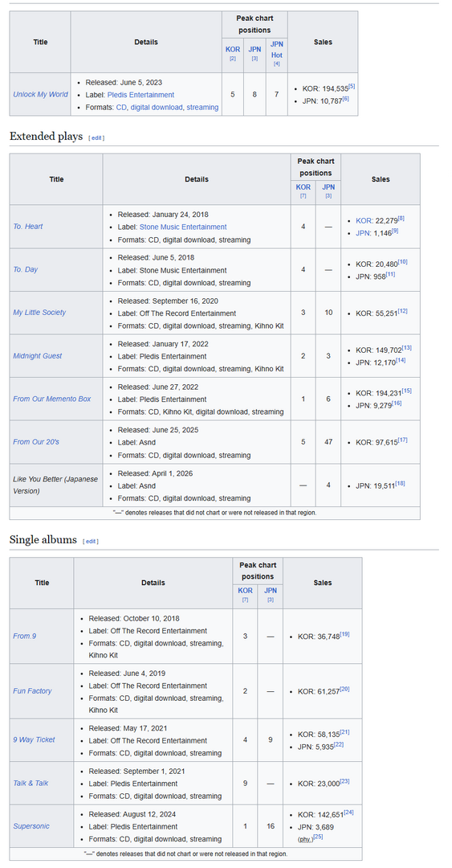452x868 pixels.
Task: Open the JPN header link in the top album table
Action: click(x=255, y=49)
